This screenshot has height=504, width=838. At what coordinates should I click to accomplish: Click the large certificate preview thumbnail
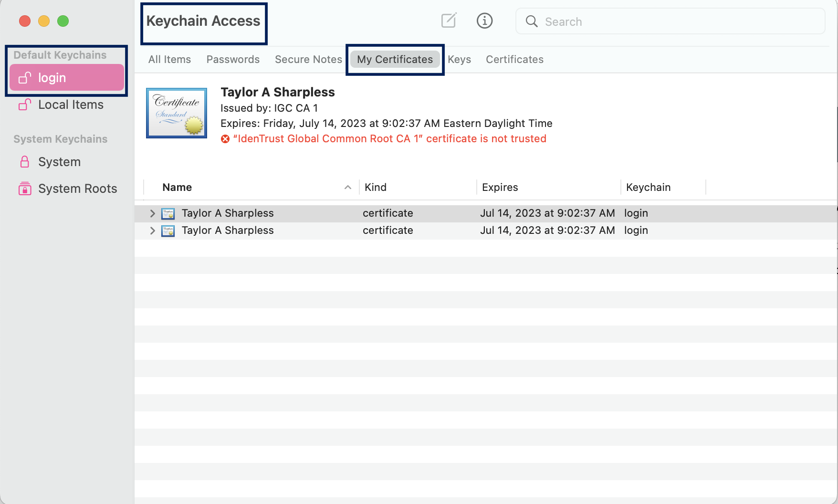click(x=176, y=113)
